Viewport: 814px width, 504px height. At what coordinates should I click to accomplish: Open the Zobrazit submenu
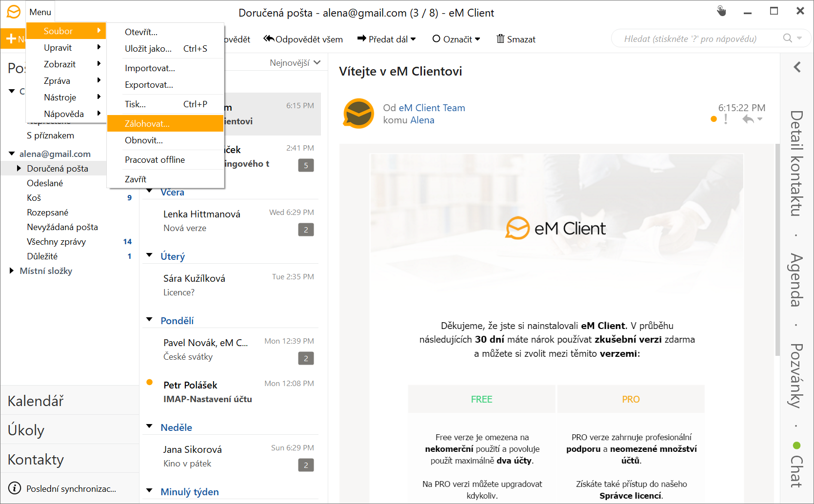point(66,64)
